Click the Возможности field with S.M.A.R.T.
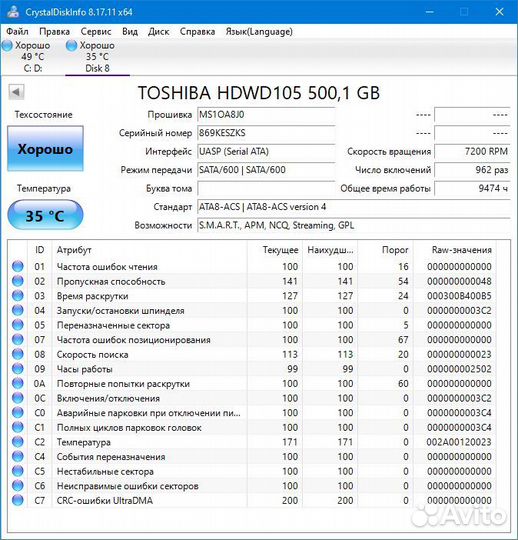This screenshot has width=518, height=540. point(354,226)
